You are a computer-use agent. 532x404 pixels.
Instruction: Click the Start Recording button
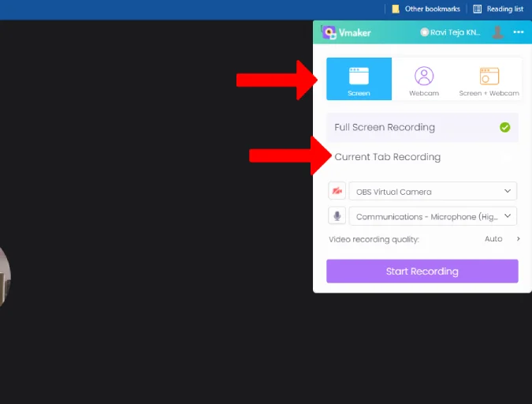coord(422,271)
